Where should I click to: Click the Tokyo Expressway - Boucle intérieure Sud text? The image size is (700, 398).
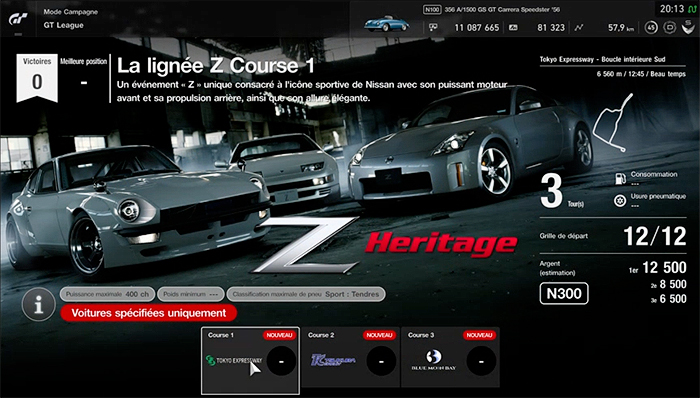tap(602, 59)
